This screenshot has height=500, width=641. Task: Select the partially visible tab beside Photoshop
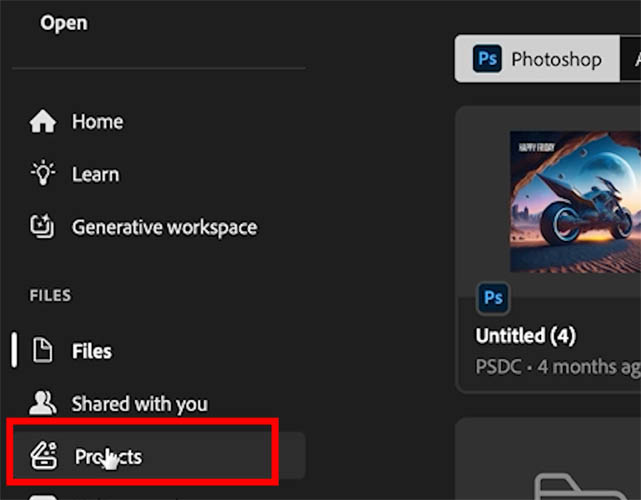[x=631, y=59]
